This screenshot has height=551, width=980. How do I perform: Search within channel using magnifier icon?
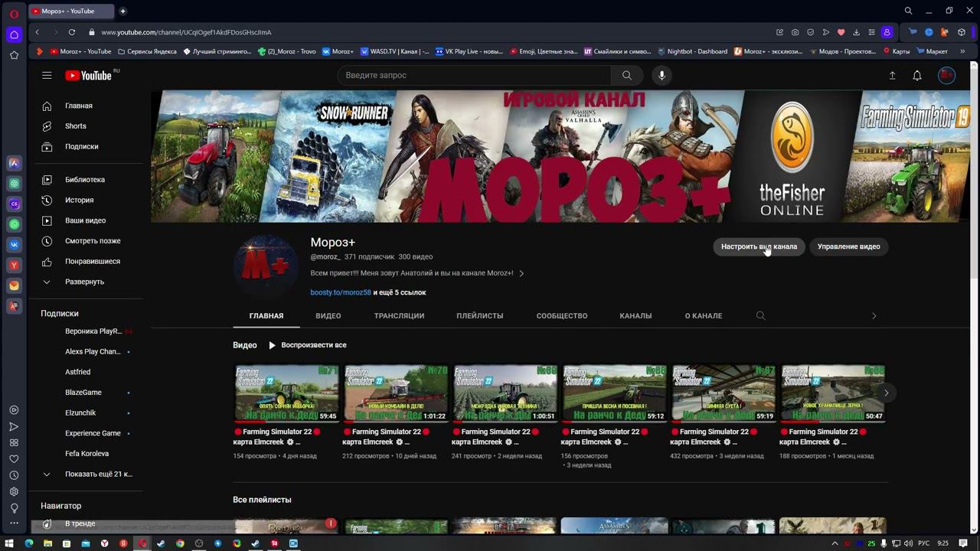point(760,315)
